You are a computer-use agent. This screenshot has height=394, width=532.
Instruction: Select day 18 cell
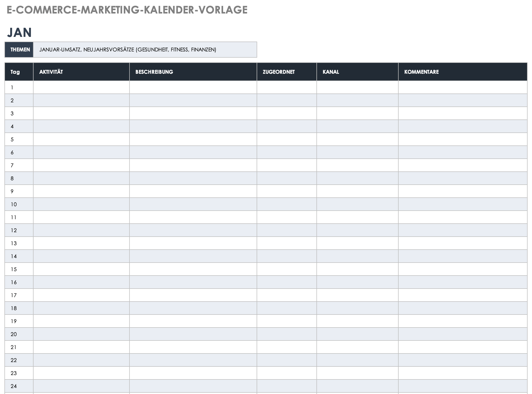pos(19,308)
